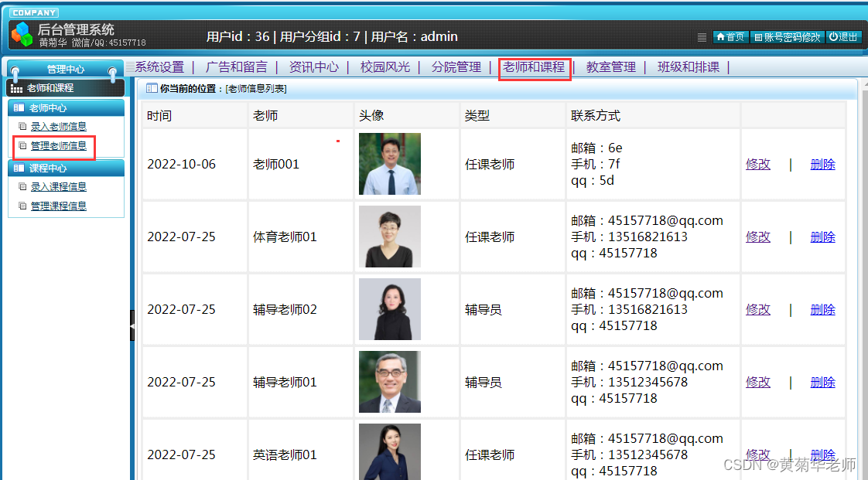Screen dimensions: 868x480
Task: Click the icon before 录入课程信息
Action: (22, 186)
